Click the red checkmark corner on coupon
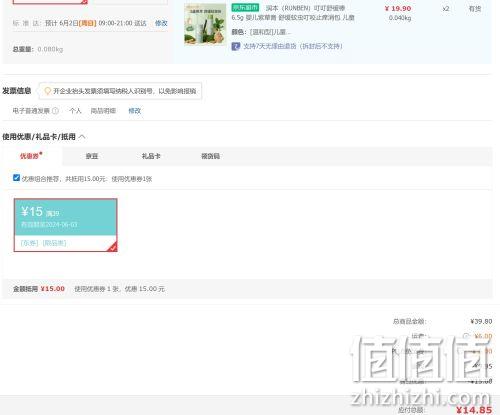The width and height of the screenshot is (500, 415). (x=113, y=247)
